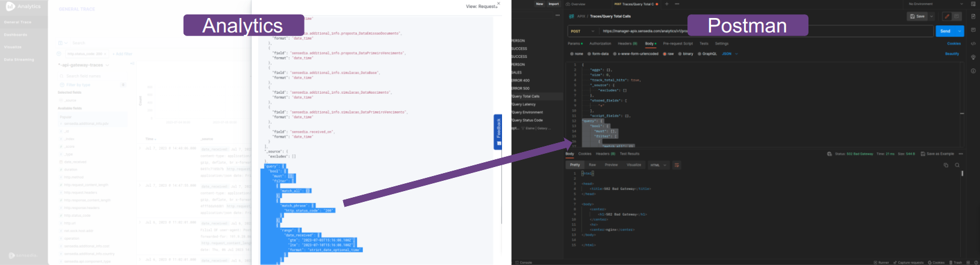Screen dimensions: 980x265
Task: Click the wrap lines icon beside HTML
Action: click(677, 165)
